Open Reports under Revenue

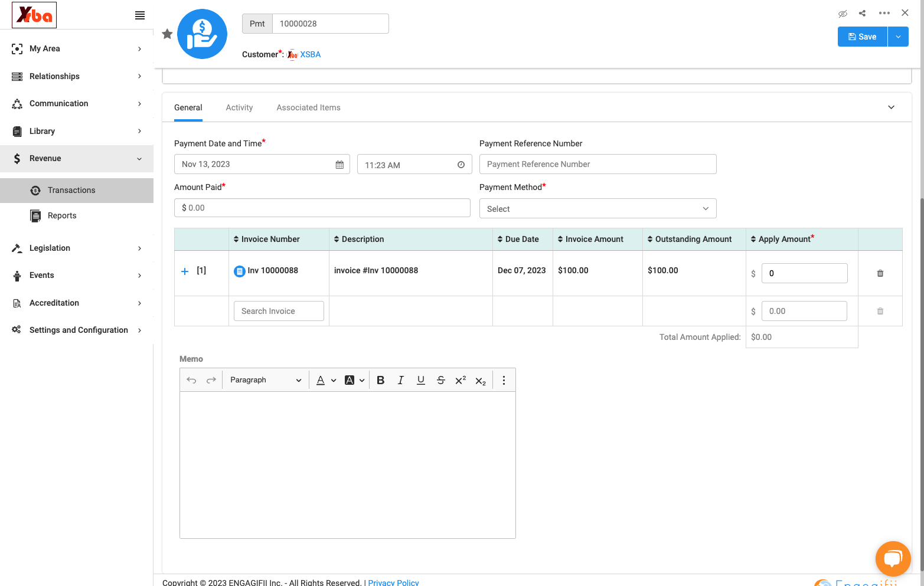click(x=62, y=215)
